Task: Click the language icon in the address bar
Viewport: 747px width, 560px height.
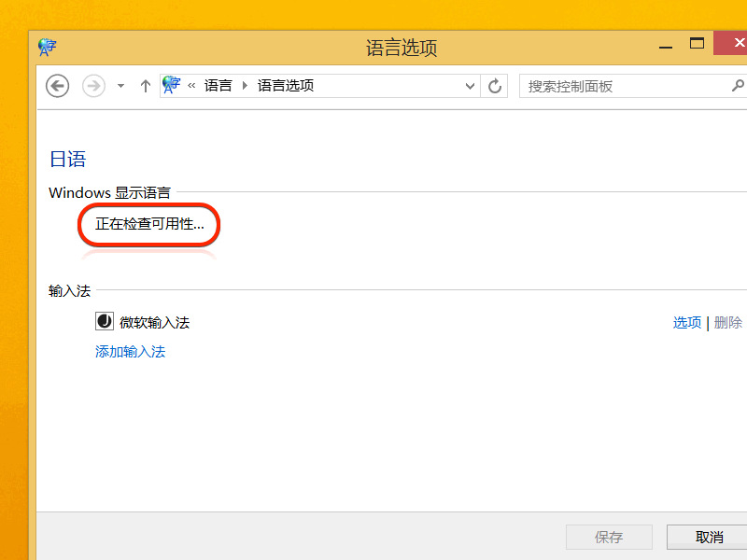Action: (171, 85)
